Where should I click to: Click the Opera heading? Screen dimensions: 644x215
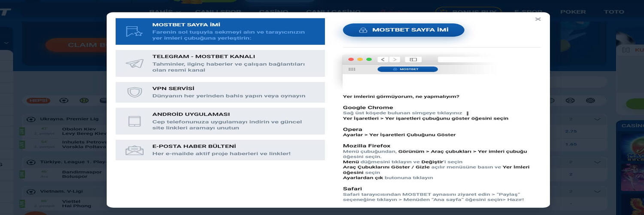[352, 129]
